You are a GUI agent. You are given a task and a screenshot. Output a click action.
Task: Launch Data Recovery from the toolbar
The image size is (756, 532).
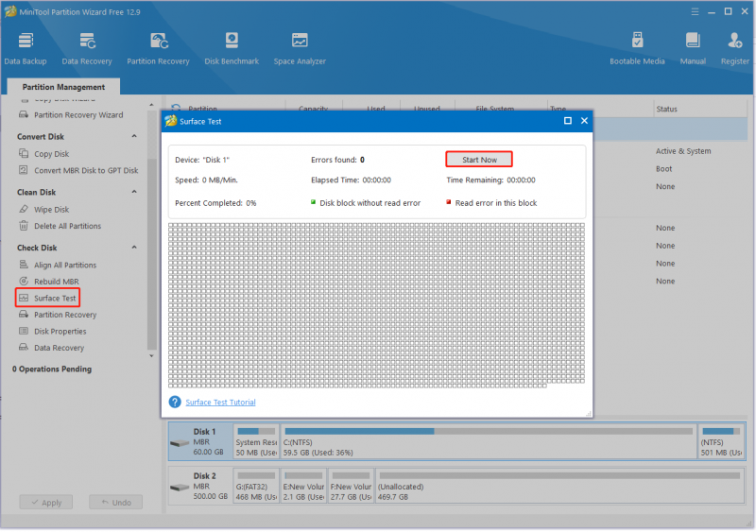click(x=87, y=49)
